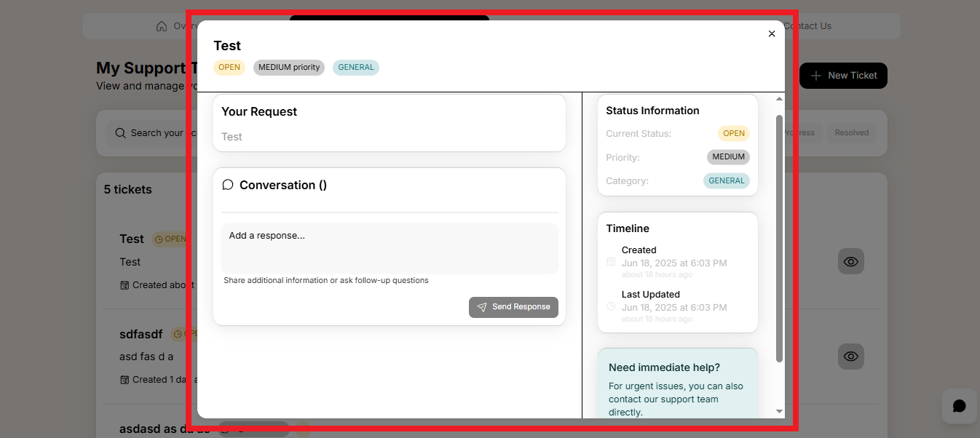View the sdfasdf ticket via eye icon
The width and height of the screenshot is (980, 438).
[x=850, y=357]
